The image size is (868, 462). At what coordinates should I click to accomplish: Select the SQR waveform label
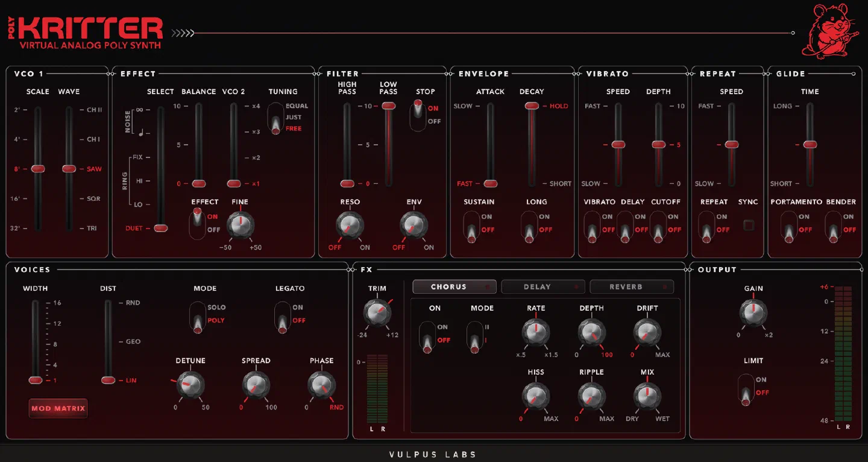(x=93, y=198)
